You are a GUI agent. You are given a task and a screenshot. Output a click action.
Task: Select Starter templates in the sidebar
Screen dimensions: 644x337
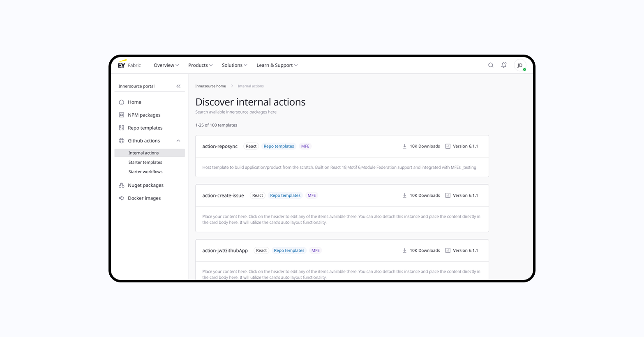point(145,163)
